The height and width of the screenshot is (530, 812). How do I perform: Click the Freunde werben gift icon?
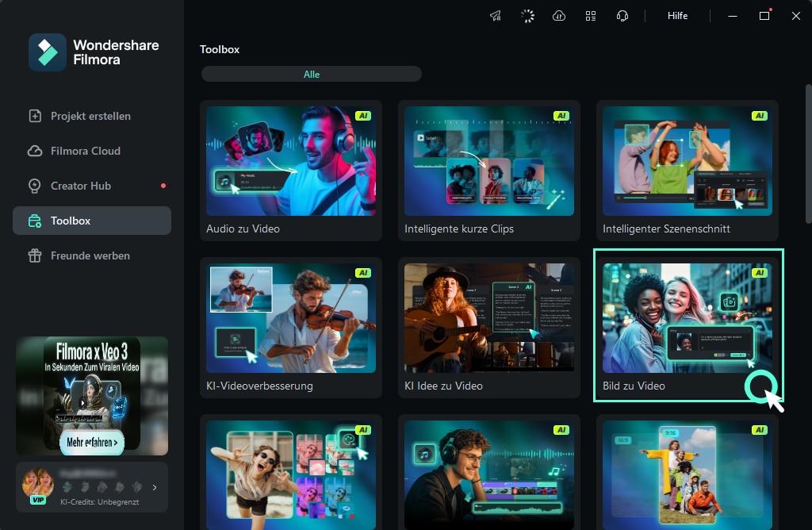coord(35,255)
